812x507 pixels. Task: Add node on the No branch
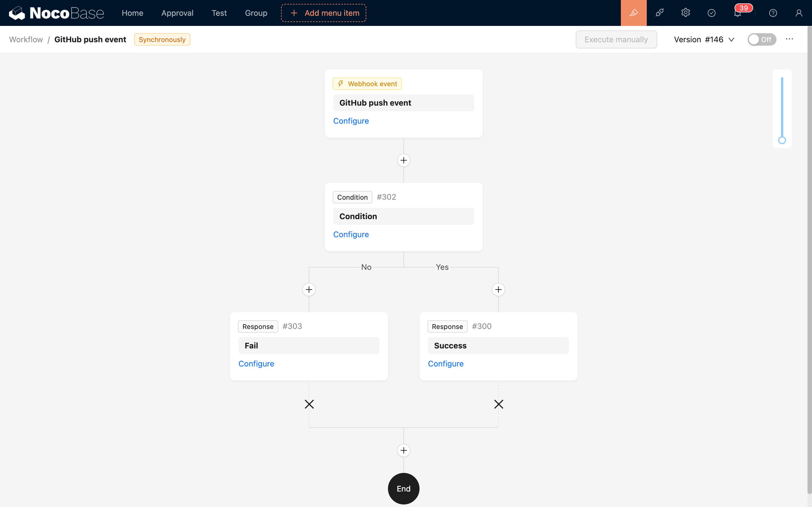(x=309, y=289)
